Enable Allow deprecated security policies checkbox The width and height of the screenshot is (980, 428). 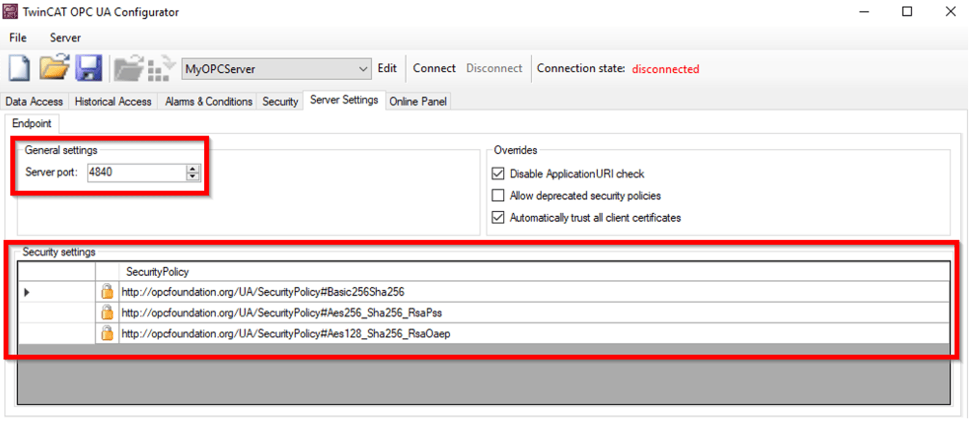click(x=499, y=195)
